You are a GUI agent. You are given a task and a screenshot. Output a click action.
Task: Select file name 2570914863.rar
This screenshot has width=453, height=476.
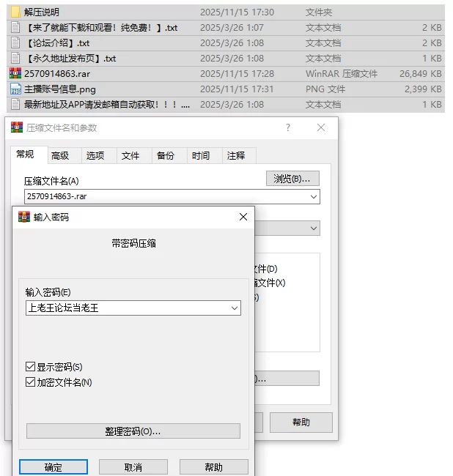point(57,74)
